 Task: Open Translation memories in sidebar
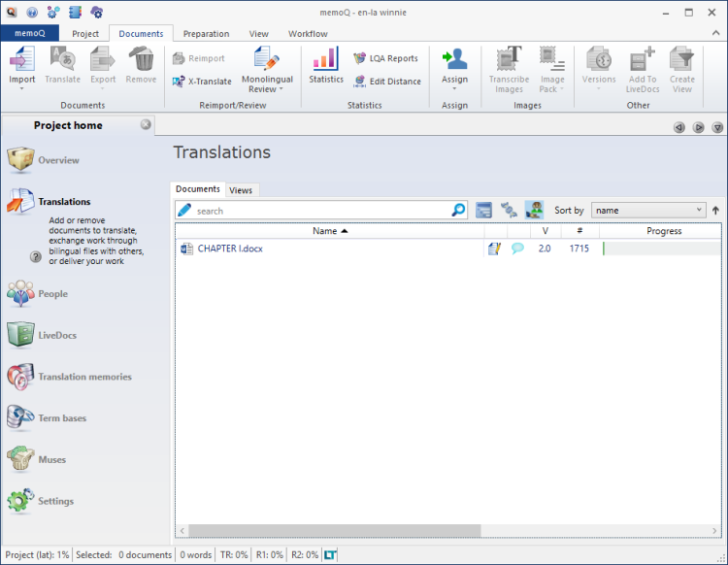pos(83,377)
